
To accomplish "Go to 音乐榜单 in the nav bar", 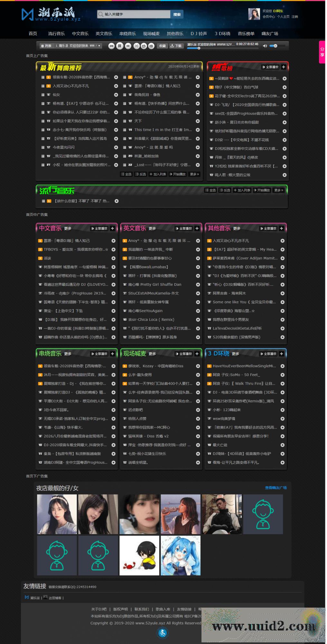I will [246, 34].
